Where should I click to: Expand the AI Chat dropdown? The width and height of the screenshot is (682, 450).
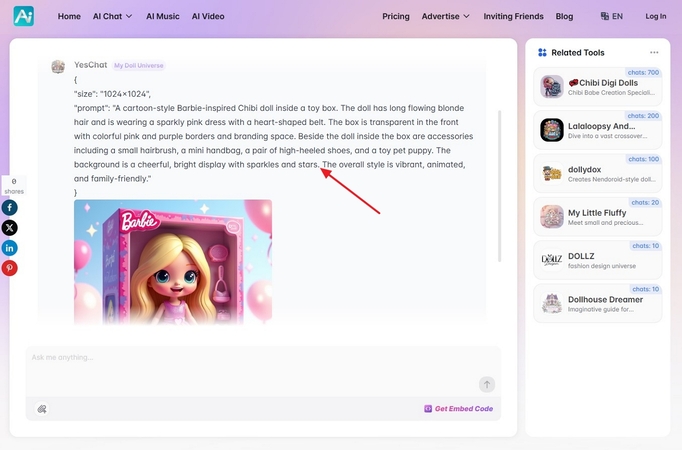pos(112,16)
